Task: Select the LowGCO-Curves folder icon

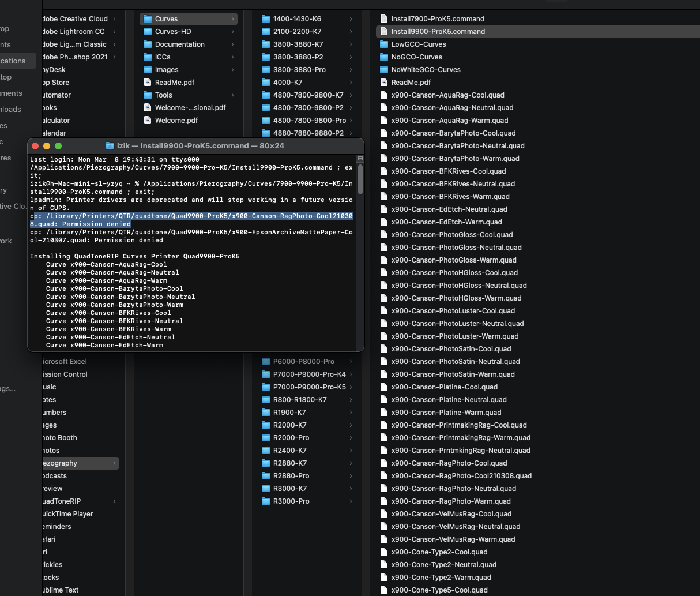Action: point(384,44)
